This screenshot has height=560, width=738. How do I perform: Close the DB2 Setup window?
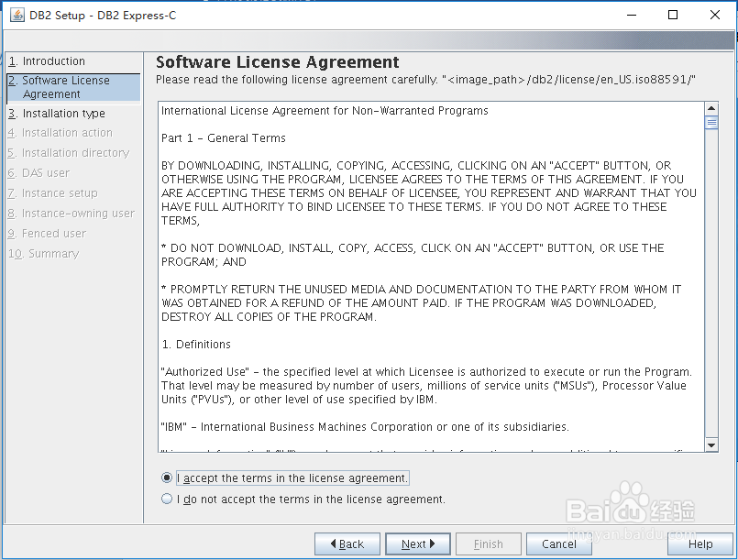715,15
